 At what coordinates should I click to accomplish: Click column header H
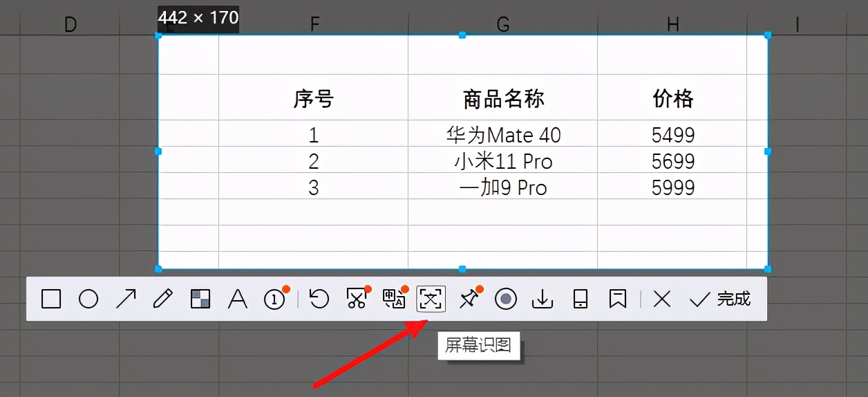pyautogui.click(x=672, y=25)
